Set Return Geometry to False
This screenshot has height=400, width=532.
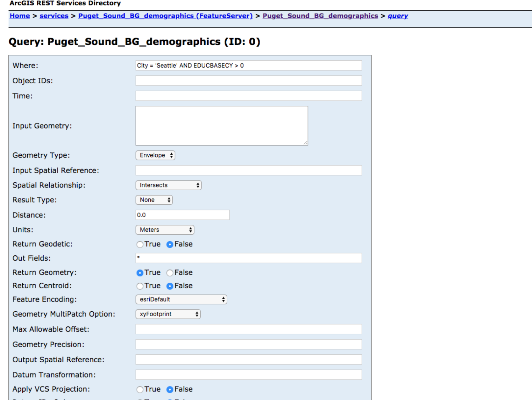tap(170, 273)
